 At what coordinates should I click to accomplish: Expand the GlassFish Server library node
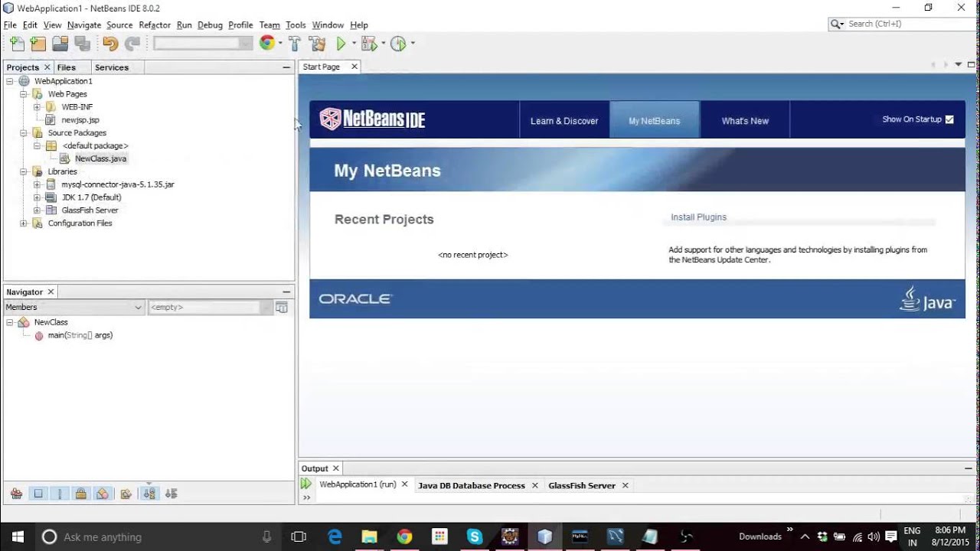(x=37, y=210)
